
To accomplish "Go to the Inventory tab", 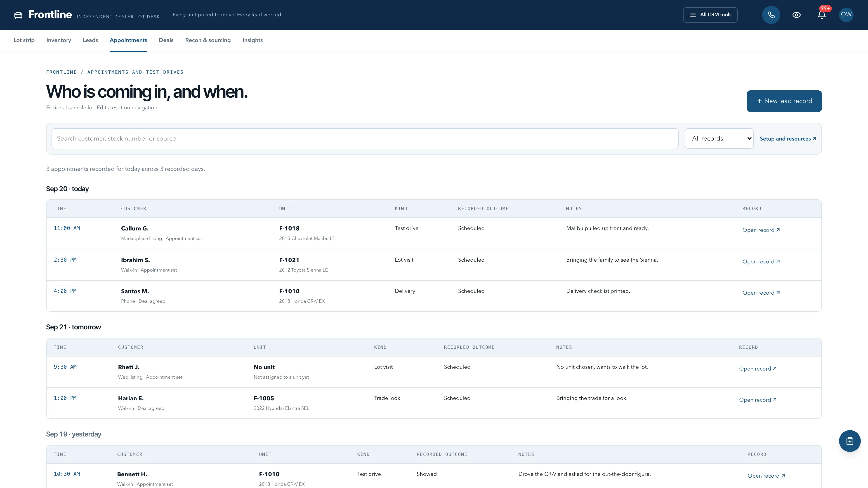I will [x=59, y=40].
